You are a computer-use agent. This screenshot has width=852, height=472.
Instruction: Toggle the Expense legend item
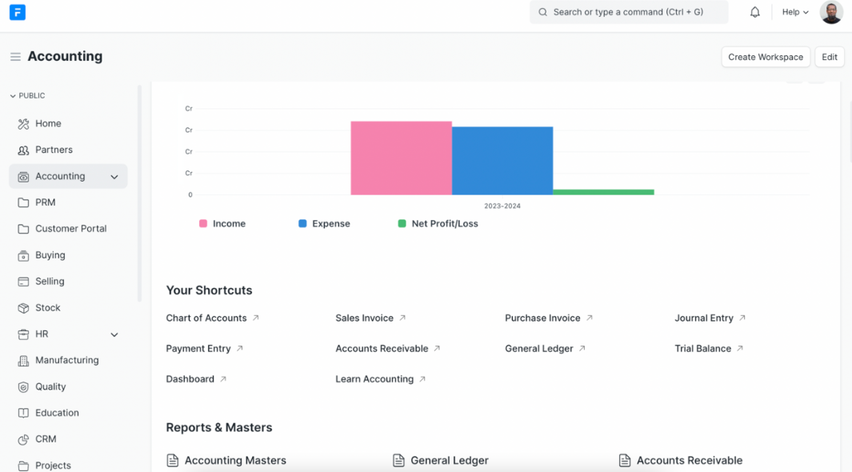pyautogui.click(x=323, y=224)
